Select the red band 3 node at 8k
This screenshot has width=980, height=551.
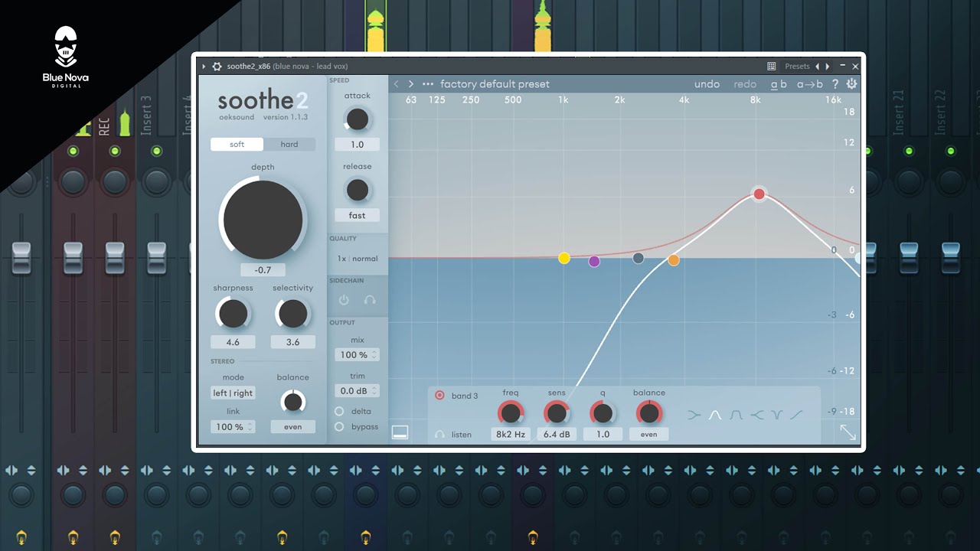click(x=759, y=194)
